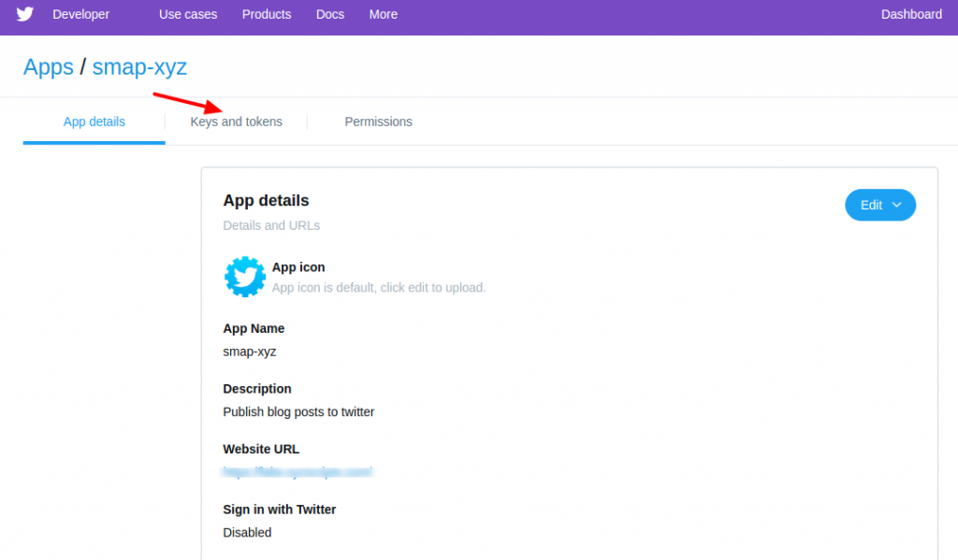Navigate to Apps via the breadcrumb

(x=48, y=66)
